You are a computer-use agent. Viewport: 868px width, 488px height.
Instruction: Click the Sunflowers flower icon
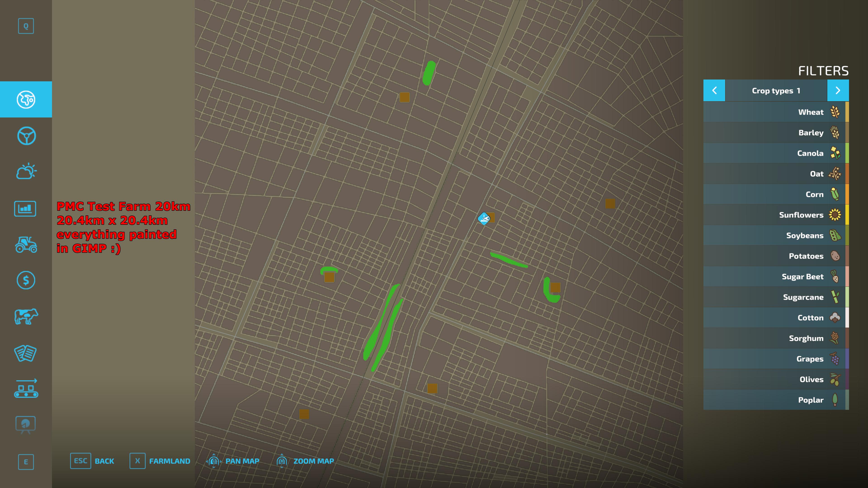point(835,215)
